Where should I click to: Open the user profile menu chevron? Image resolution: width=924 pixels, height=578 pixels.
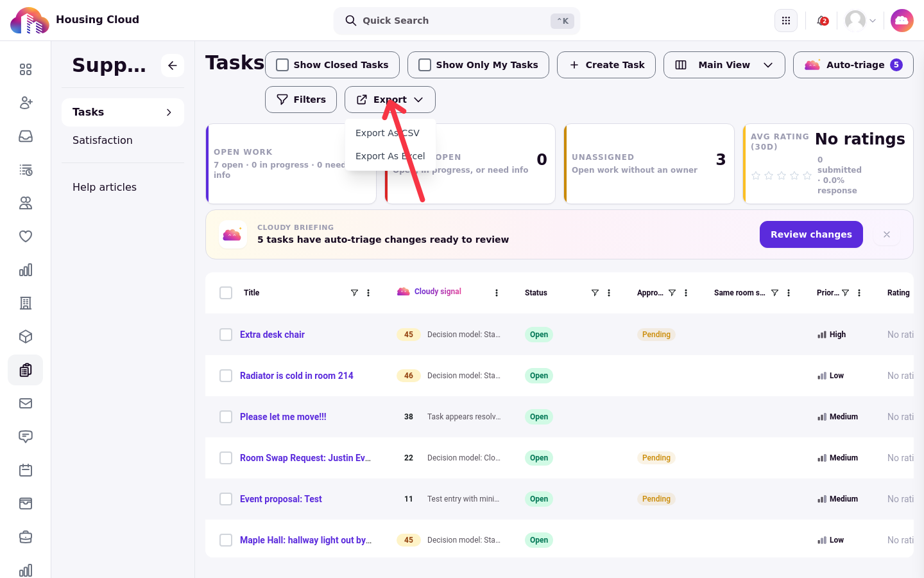(x=873, y=21)
